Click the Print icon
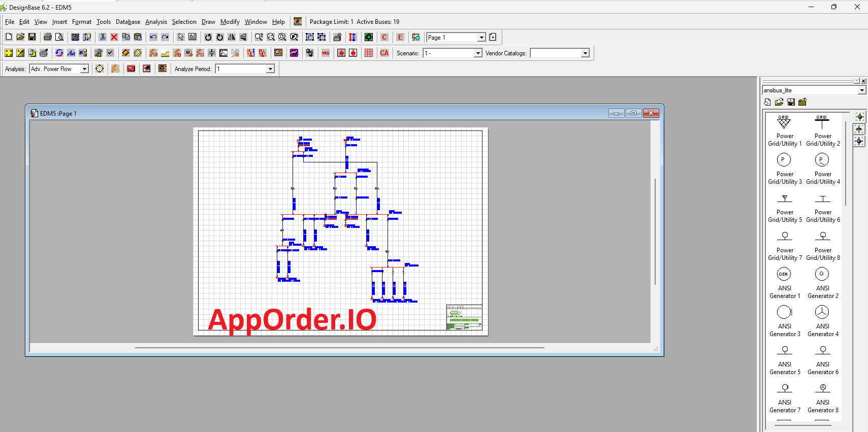 click(48, 37)
